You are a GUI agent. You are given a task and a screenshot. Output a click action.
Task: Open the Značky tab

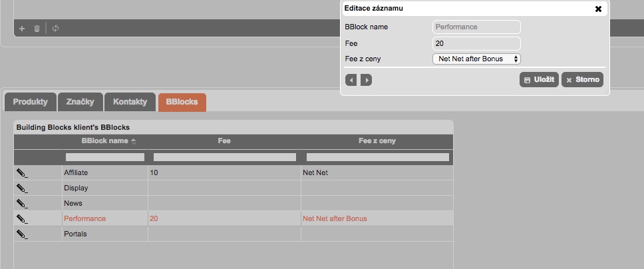coord(80,102)
